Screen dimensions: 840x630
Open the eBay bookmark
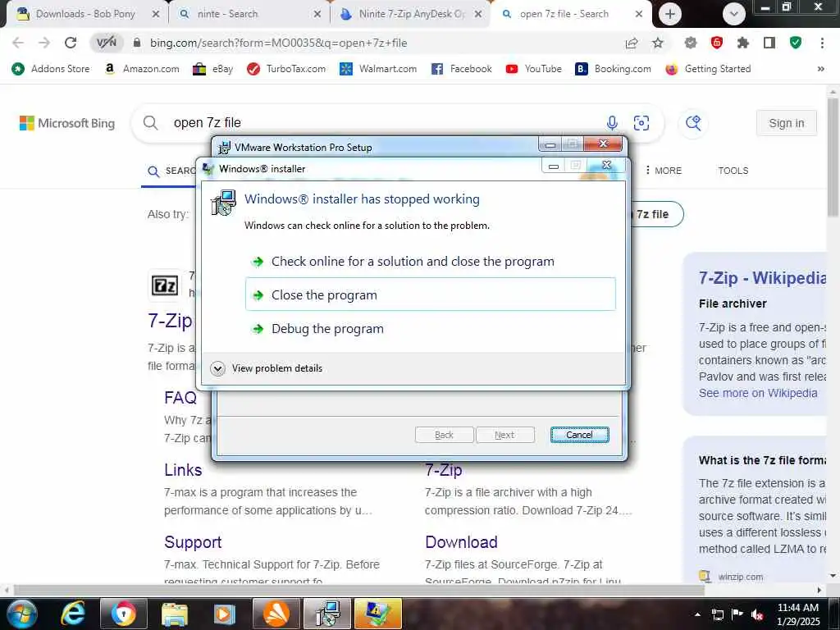pyautogui.click(x=213, y=69)
